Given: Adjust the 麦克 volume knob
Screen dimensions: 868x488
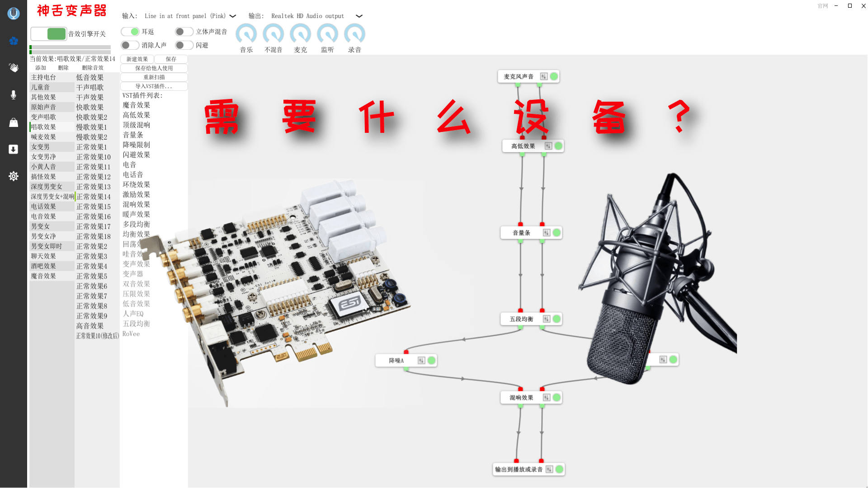Looking at the screenshot, I should click(x=301, y=34).
